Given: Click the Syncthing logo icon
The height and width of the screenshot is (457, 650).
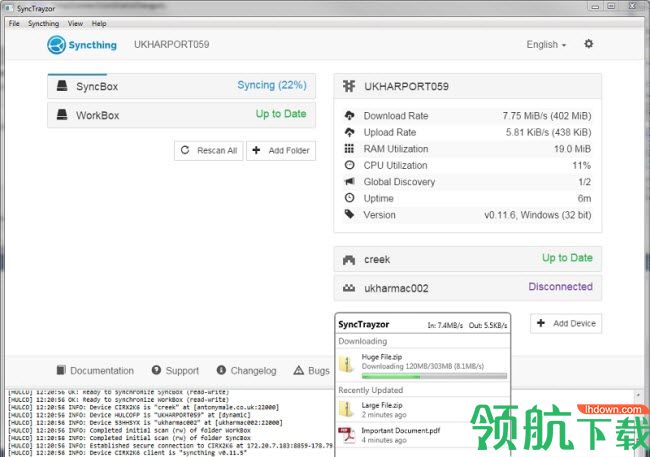Looking at the screenshot, I should point(56,45).
